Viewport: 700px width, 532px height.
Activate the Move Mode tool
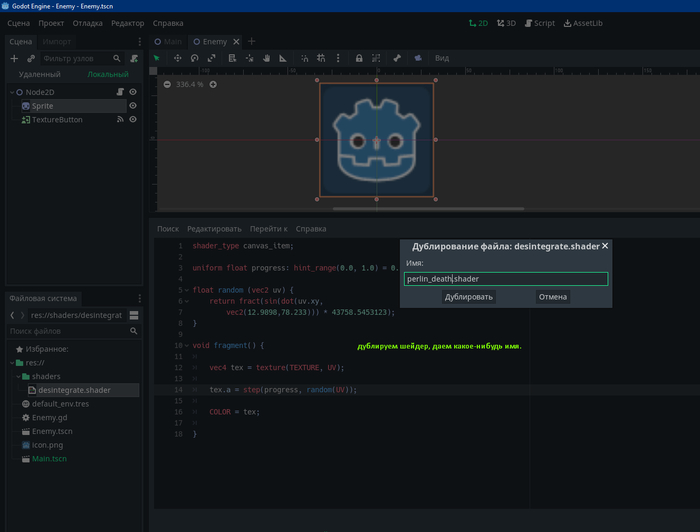tap(178, 59)
